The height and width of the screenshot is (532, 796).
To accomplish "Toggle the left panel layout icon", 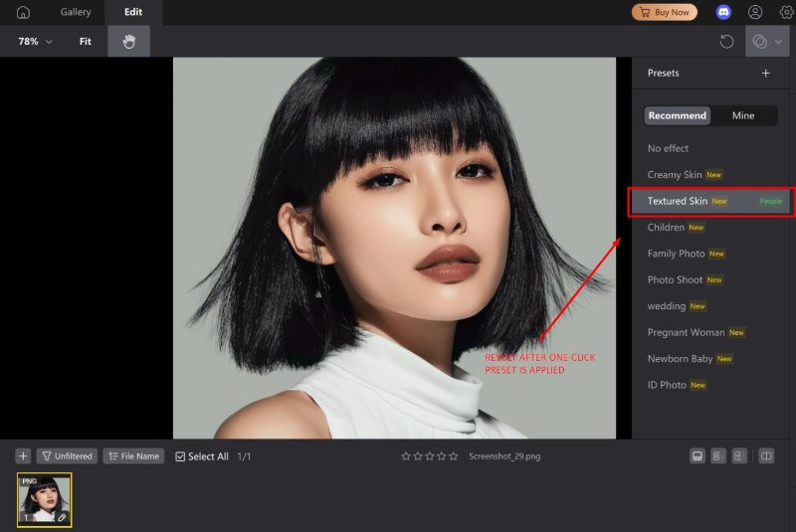I will tap(718, 456).
